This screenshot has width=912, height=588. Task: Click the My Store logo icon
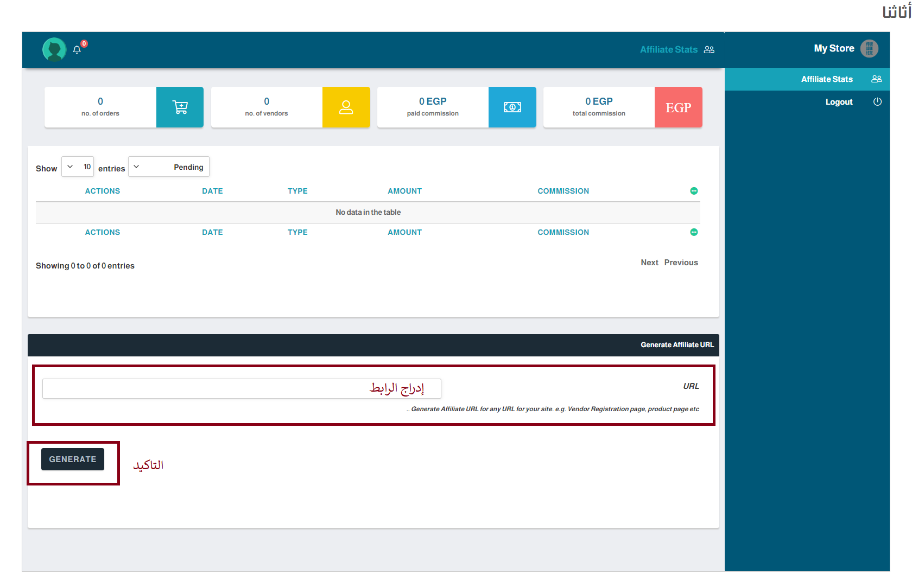(869, 49)
